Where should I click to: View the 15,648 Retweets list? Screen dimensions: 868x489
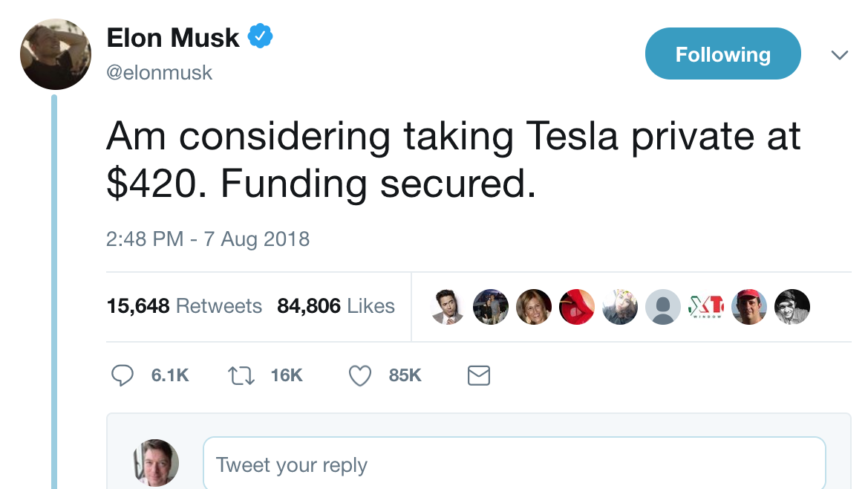click(x=184, y=306)
